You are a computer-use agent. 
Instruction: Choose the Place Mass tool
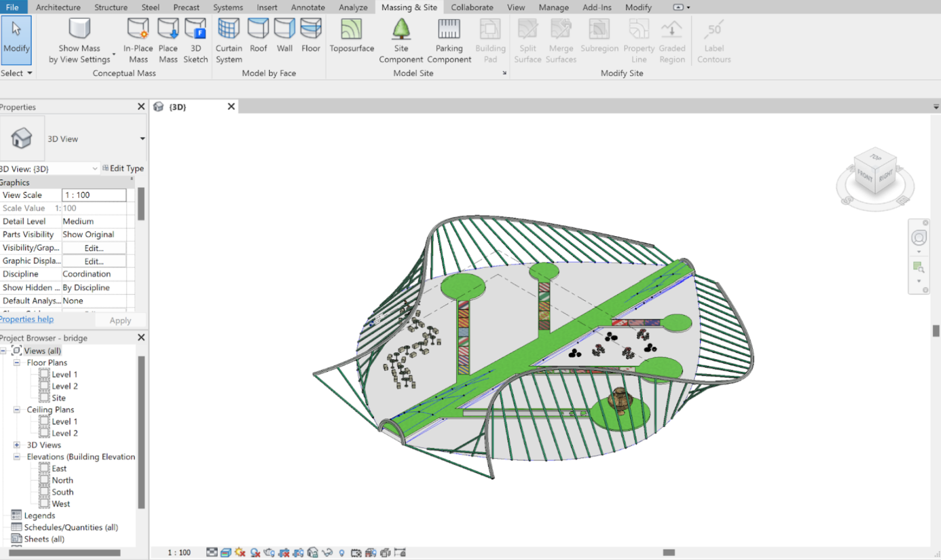pyautogui.click(x=168, y=41)
